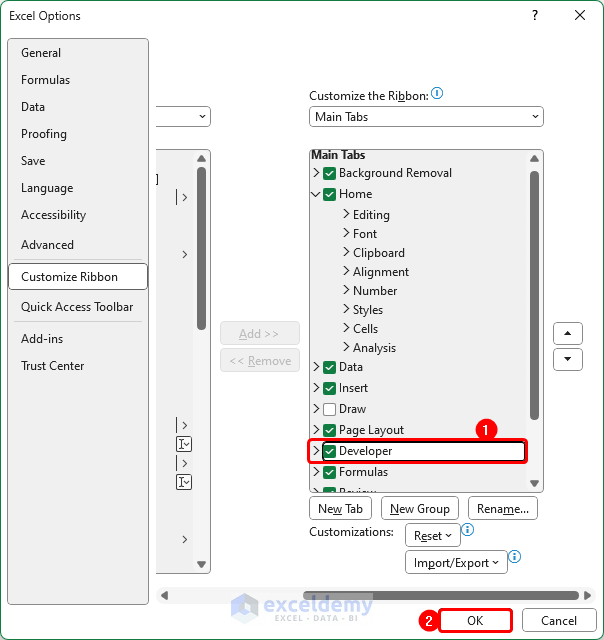Click the Customize the Ribbon info icon

437,93
